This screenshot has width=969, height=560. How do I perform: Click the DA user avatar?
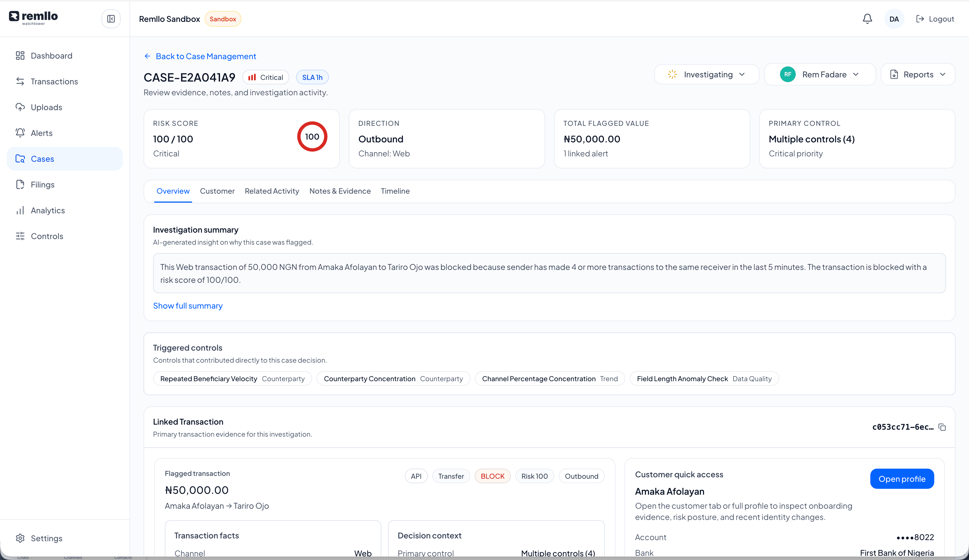(x=894, y=19)
